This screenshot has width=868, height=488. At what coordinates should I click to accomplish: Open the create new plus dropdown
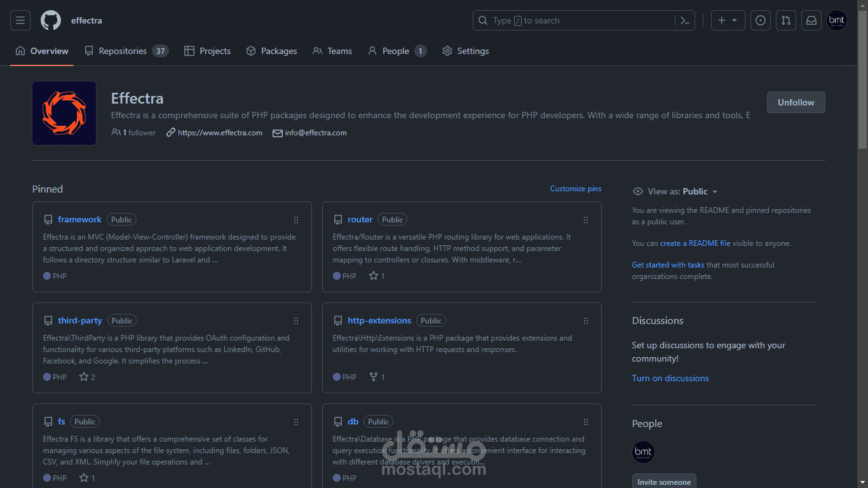pos(728,20)
